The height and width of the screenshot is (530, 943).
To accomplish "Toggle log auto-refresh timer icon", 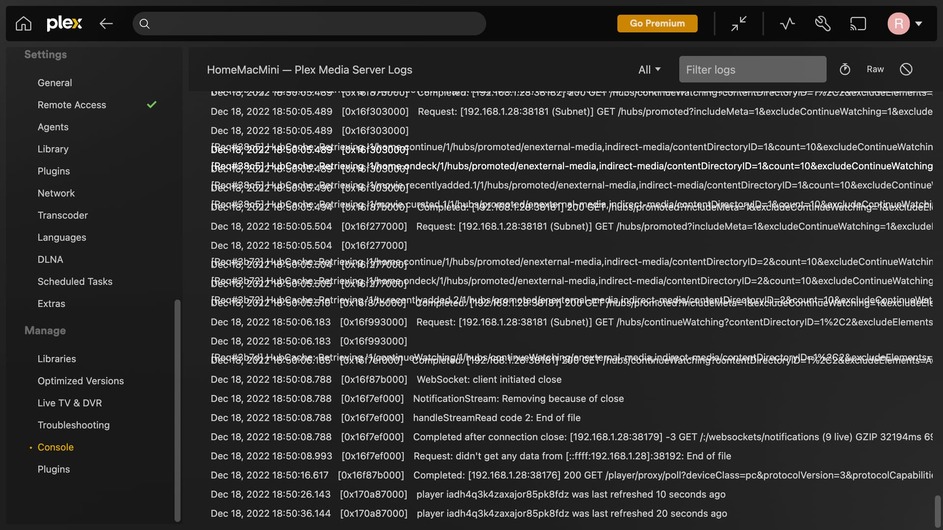I will coord(845,69).
